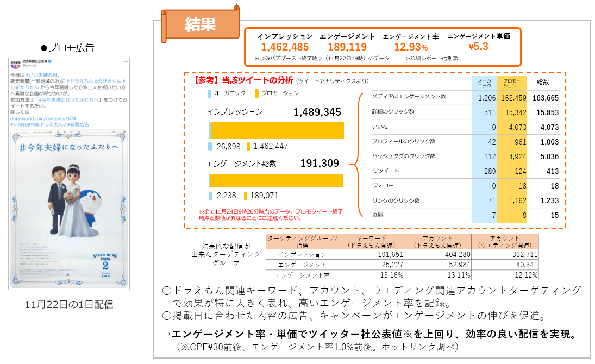Screen dimensions: 595x364
Task: Click the 1,462,447 promotion impressions value
Action: (x=271, y=146)
